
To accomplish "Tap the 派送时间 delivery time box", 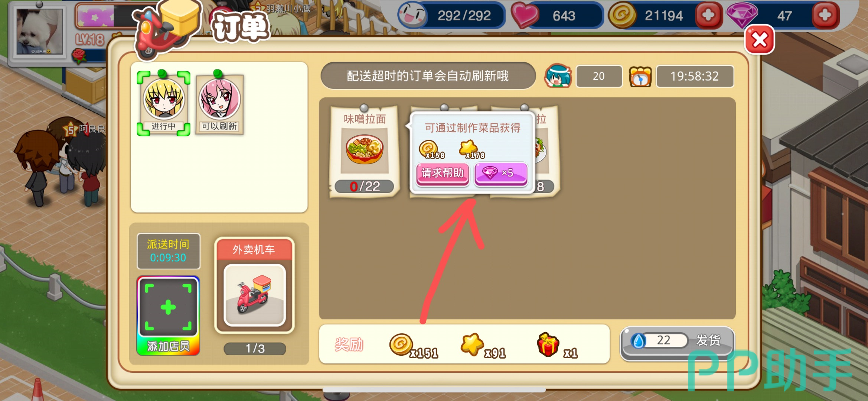I will click(x=169, y=251).
